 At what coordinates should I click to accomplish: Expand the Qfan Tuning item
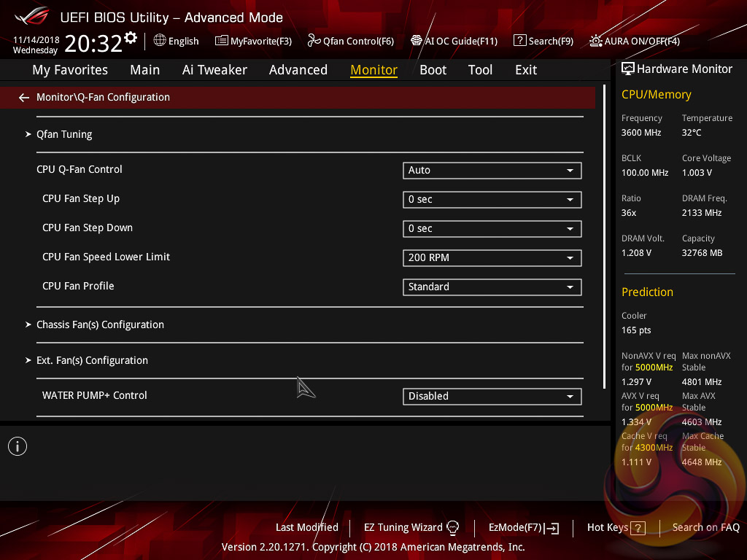pos(64,134)
